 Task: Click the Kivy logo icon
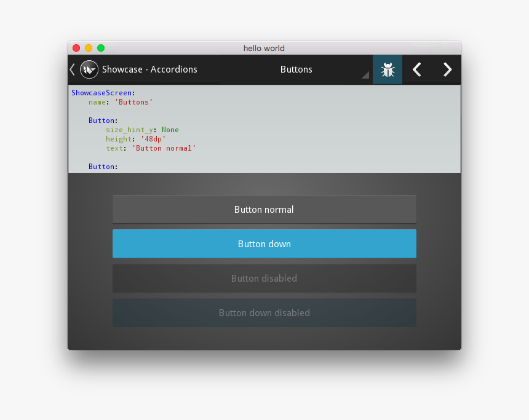click(x=89, y=69)
